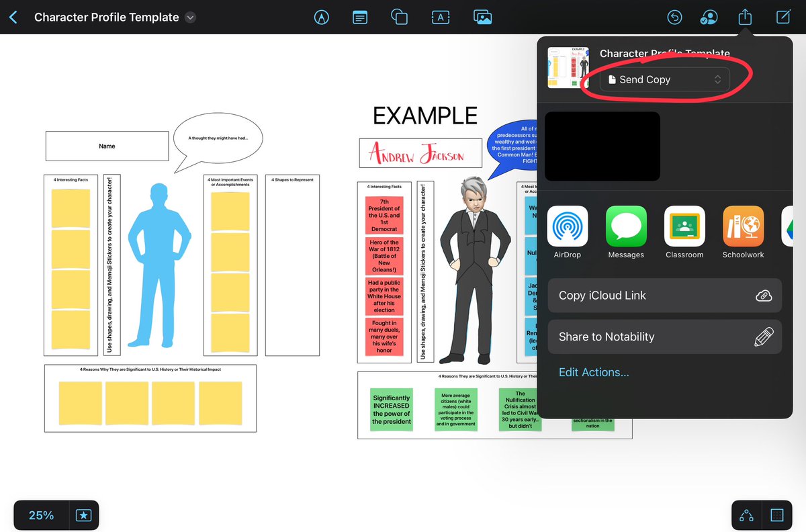Share through Messages app
This screenshot has height=532, width=806.
point(626,232)
